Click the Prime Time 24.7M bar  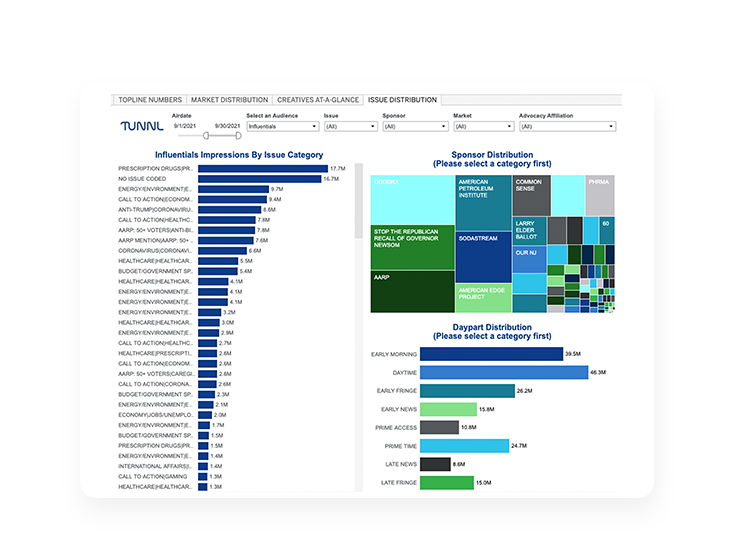[x=465, y=446]
